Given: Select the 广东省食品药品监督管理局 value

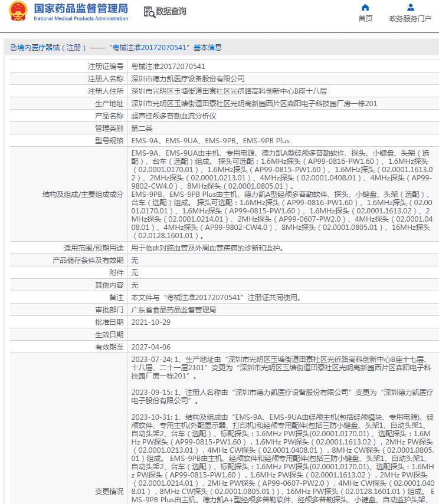Looking at the screenshot, I should click(x=174, y=310).
